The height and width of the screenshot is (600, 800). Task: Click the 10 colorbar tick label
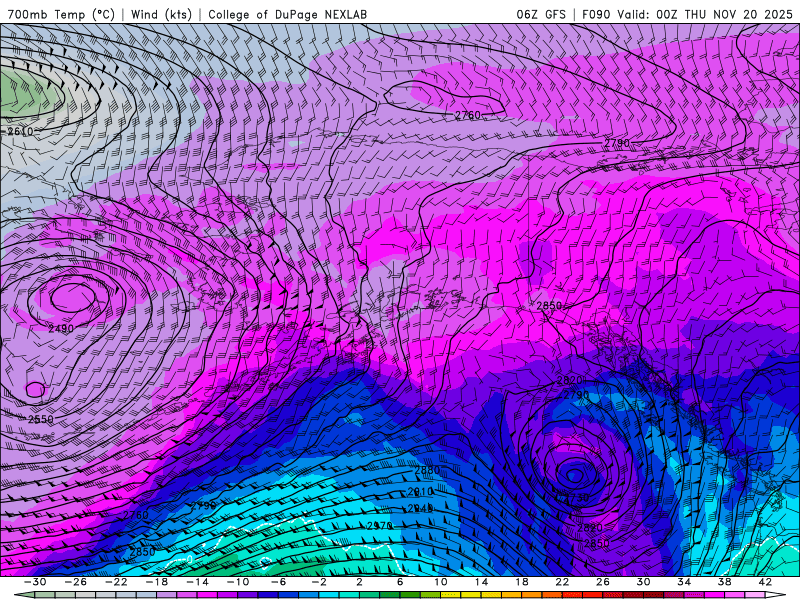pos(441,582)
